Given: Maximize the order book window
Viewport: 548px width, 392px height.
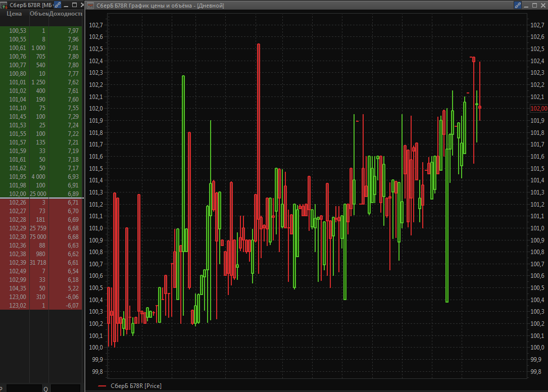Looking at the screenshot, I should point(74,5).
